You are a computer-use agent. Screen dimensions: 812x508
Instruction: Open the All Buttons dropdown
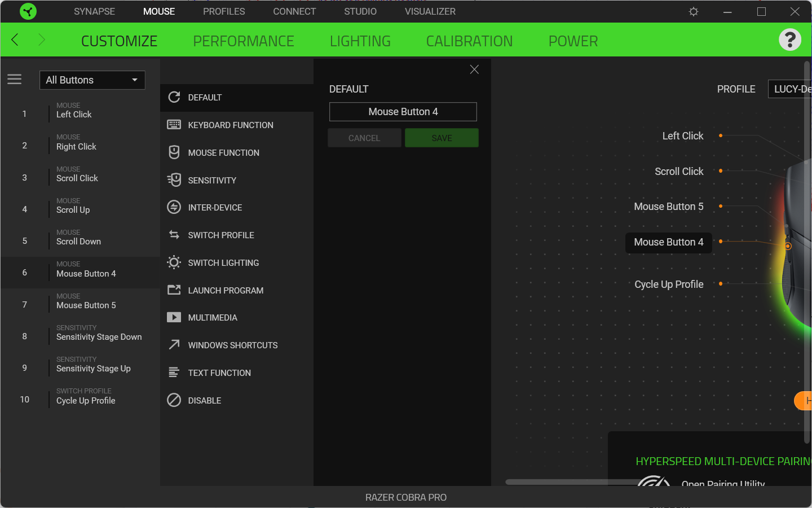coord(92,80)
